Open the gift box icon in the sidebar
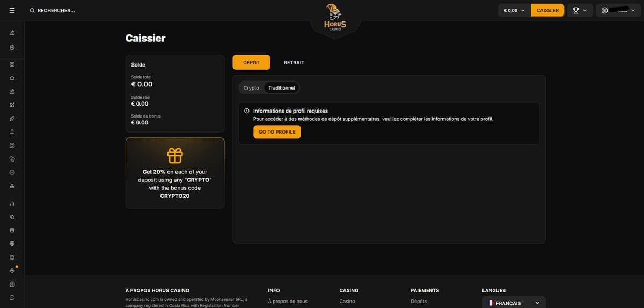This screenshot has height=308, width=644. (x=12, y=230)
